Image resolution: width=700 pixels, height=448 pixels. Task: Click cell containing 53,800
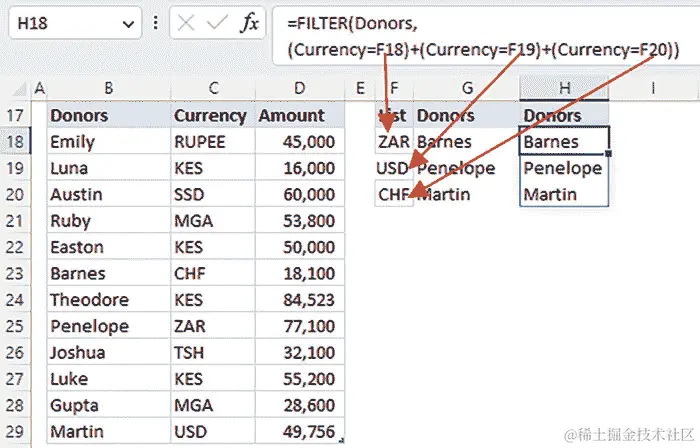pos(300,221)
